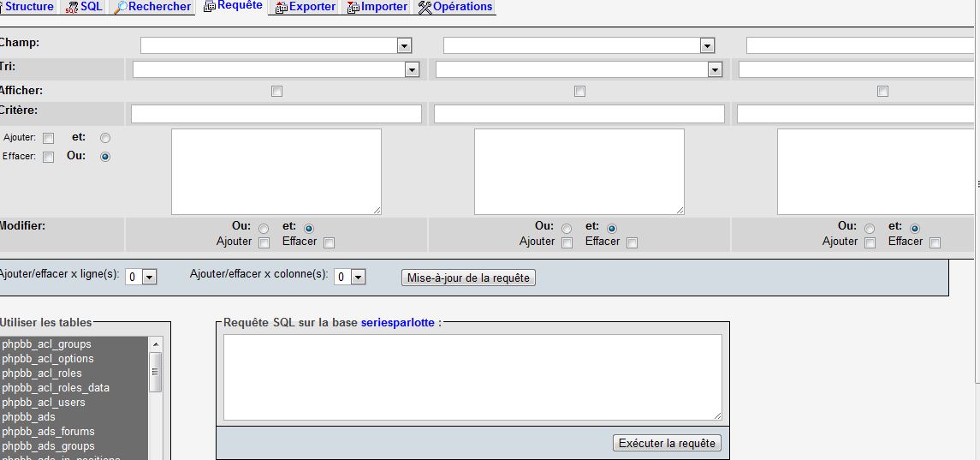Viewport: 980px width, 460px height.
Task: Open the second Tri dropdown
Action: tap(715, 70)
